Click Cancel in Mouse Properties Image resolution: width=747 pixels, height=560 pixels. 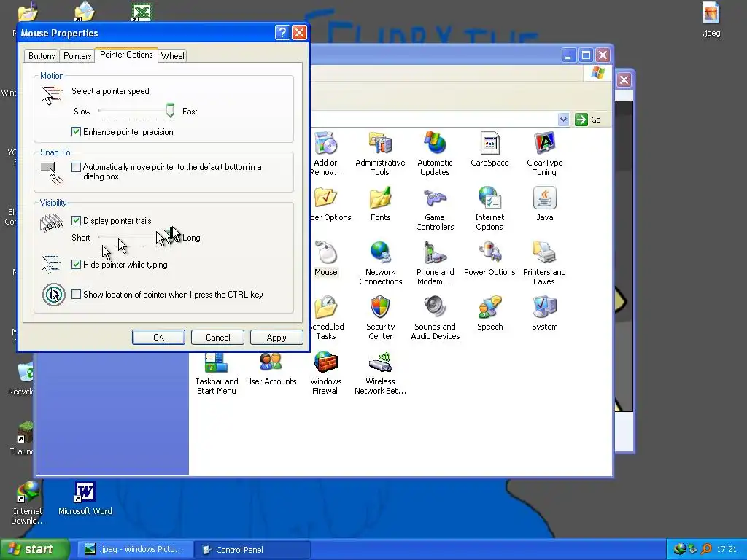point(217,337)
